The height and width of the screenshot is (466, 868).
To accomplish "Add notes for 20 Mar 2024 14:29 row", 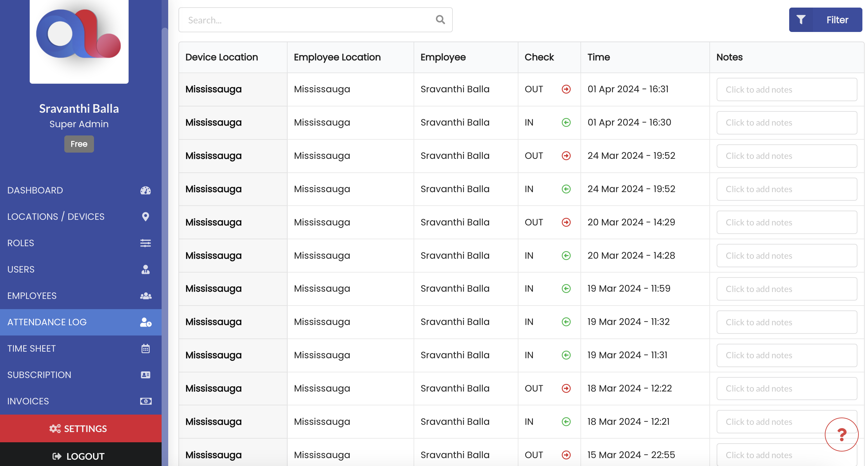I will pos(787,222).
